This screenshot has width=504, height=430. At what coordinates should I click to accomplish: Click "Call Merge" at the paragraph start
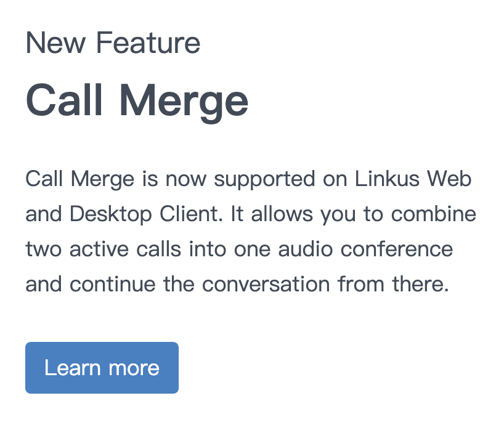(79, 180)
